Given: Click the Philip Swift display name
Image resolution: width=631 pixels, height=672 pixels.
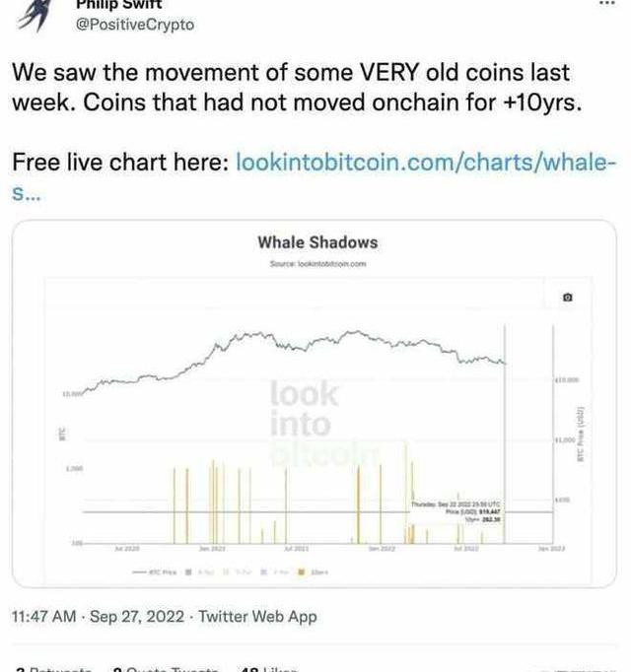Looking at the screenshot, I should [x=118, y=4].
